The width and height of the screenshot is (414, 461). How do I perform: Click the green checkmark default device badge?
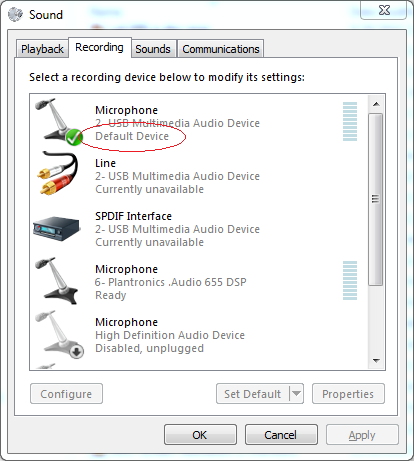[x=74, y=137]
